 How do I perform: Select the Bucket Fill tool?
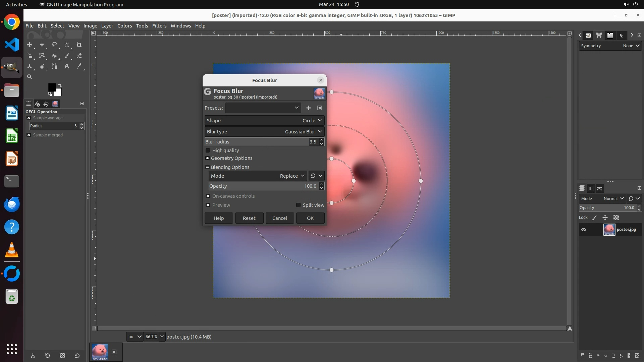point(54,56)
